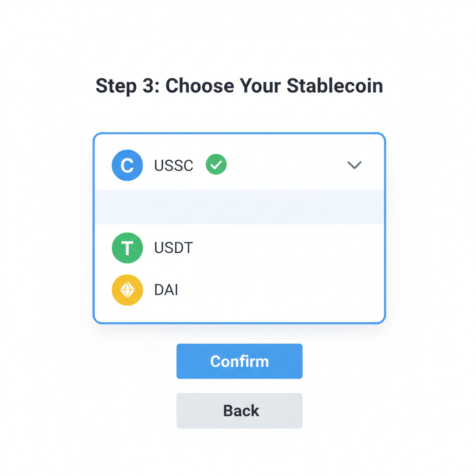Select USDT as your stablecoin
The width and height of the screenshot is (476, 476).
pos(173,248)
